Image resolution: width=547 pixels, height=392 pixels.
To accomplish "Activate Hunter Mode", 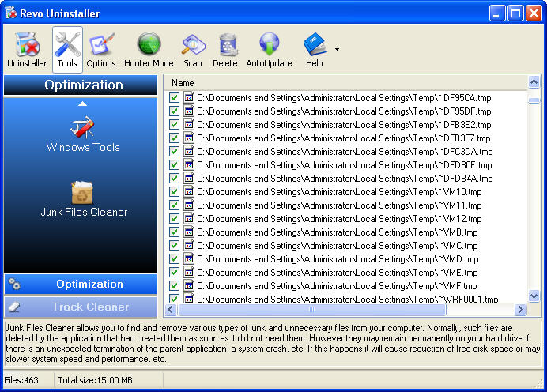I will [x=149, y=50].
